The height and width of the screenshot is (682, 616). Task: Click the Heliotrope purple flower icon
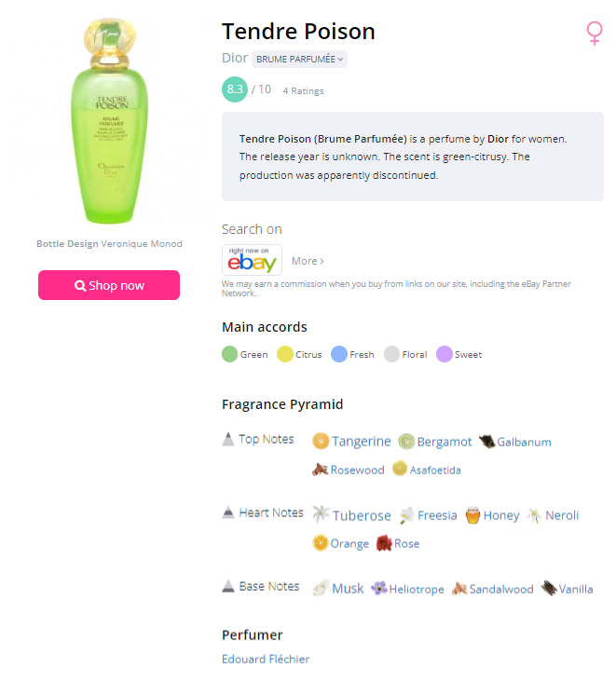(x=379, y=589)
